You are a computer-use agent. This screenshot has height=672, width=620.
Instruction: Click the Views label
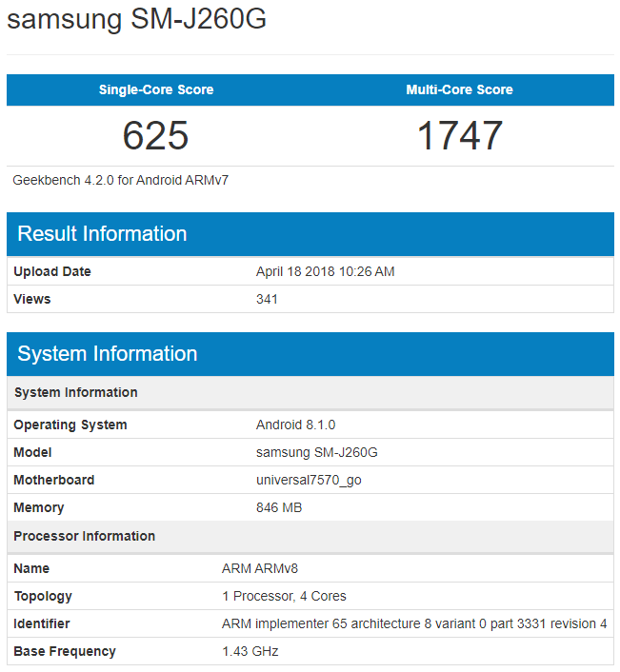[x=32, y=299]
